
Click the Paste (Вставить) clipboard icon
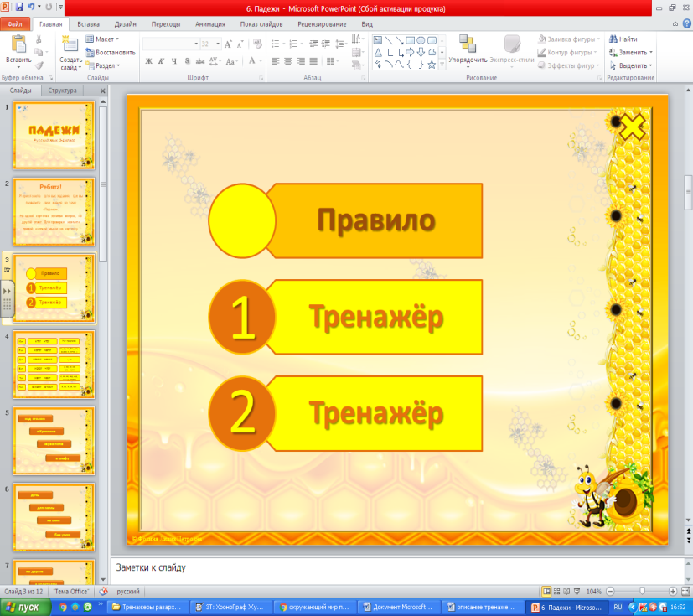click(18, 44)
